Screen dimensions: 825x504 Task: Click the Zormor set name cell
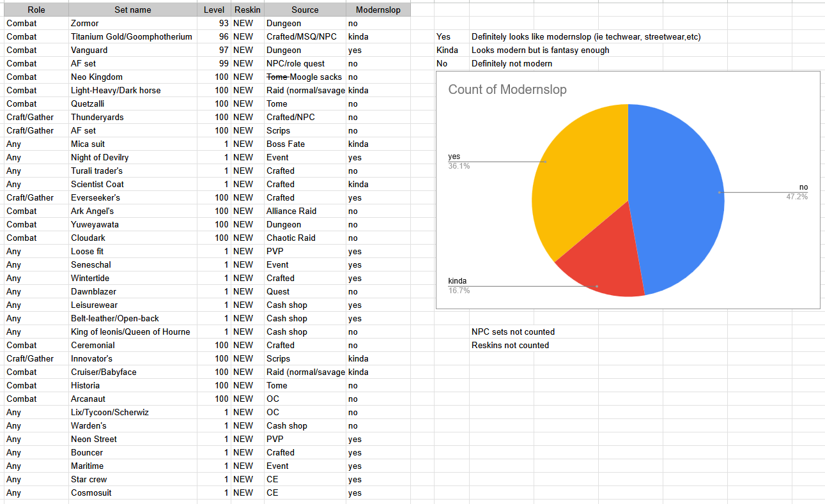(133, 23)
